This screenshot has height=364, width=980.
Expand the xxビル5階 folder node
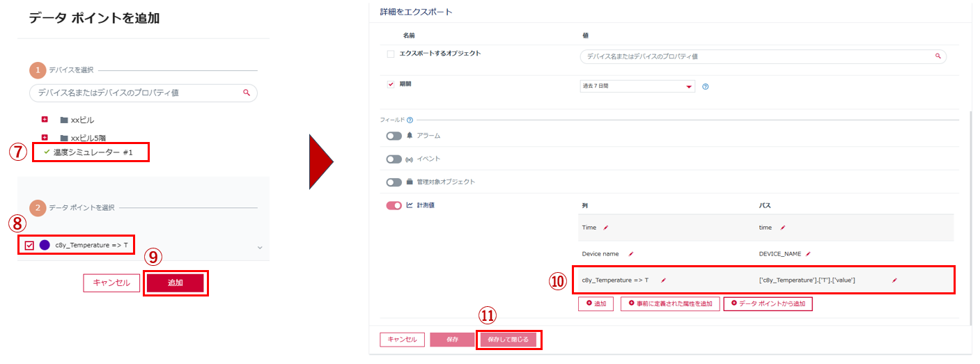tap(45, 137)
